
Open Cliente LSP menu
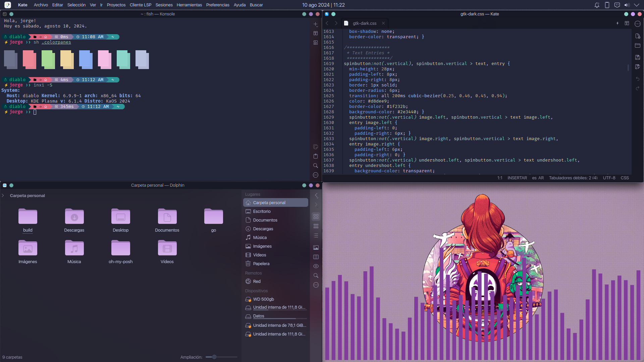pos(141,5)
